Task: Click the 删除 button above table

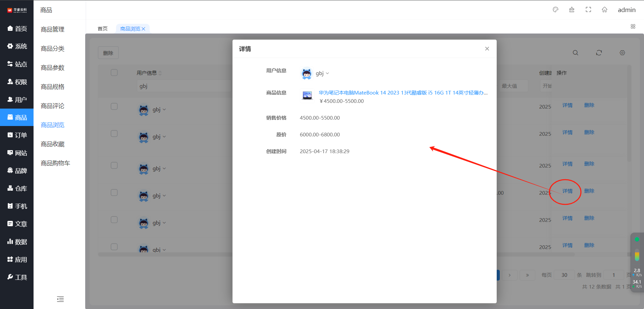Action: point(108,53)
